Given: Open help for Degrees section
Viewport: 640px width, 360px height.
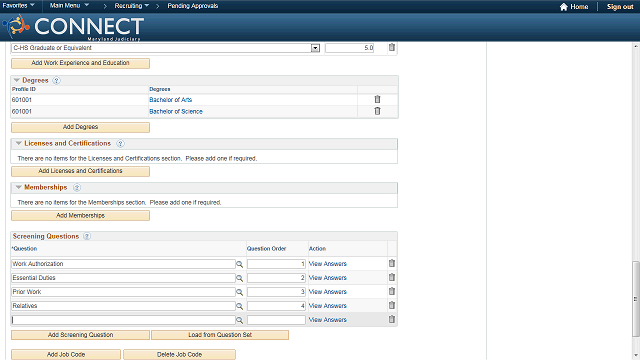Looking at the screenshot, I should [x=57, y=80].
